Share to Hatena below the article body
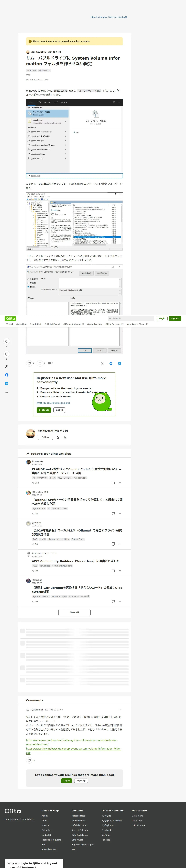186x868 pixels. 120,364
